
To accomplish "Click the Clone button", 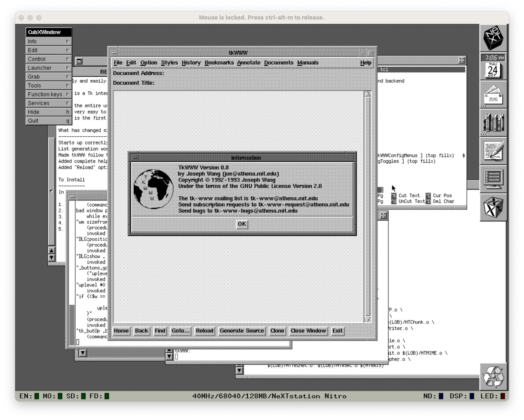I will (277, 331).
